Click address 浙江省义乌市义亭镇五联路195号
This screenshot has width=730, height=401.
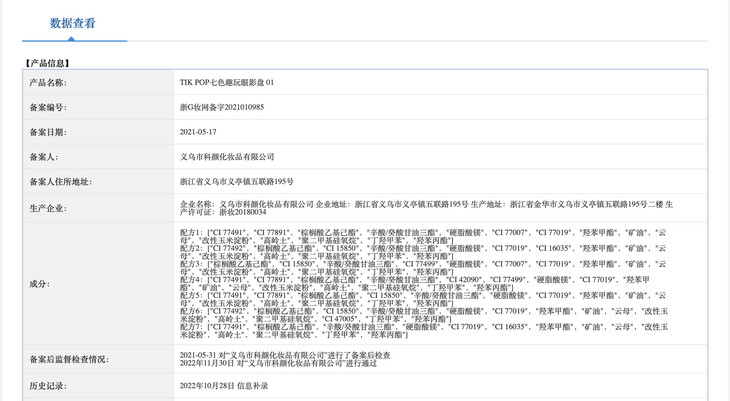pos(237,182)
